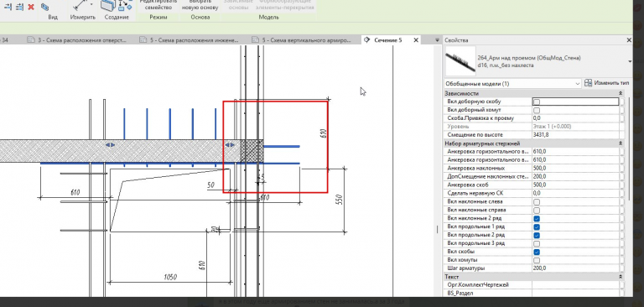Uncheck Вкл продольные 1 ряд checkbox
The height and width of the screenshot is (307, 644).
coord(537,226)
